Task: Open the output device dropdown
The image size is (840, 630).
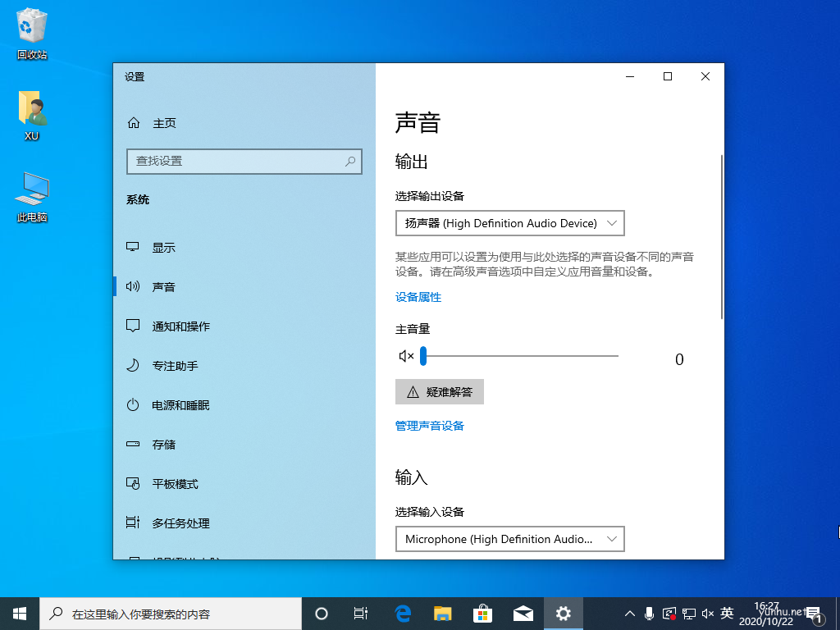Action: (x=509, y=222)
